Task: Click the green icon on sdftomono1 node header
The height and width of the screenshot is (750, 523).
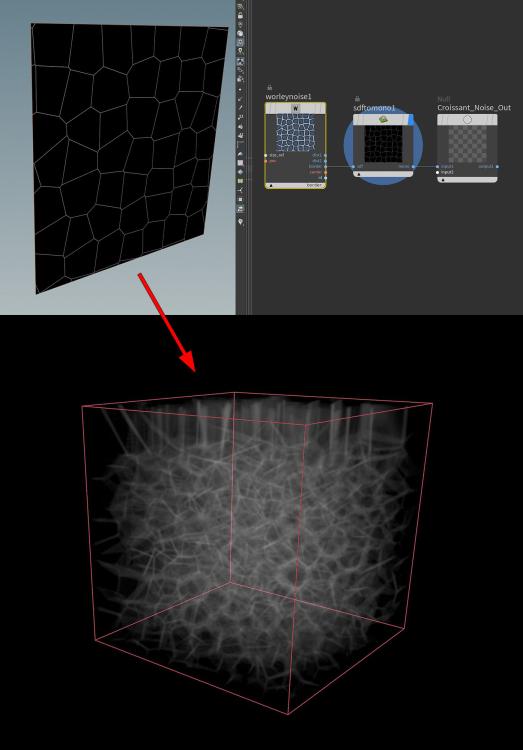Action: 383,119
